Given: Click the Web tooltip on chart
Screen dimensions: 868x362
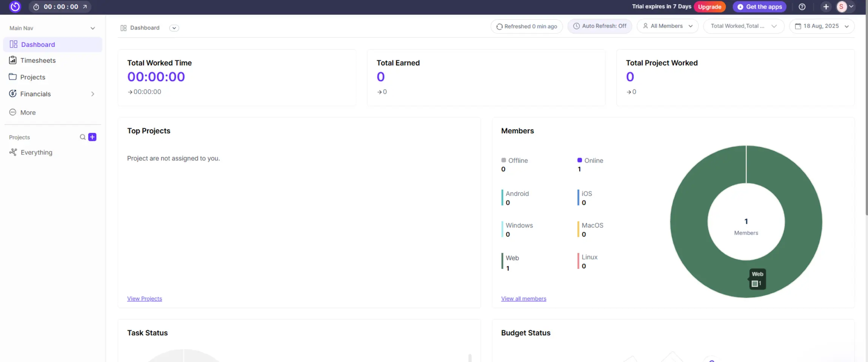Looking at the screenshot, I should pyautogui.click(x=757, y=279).
